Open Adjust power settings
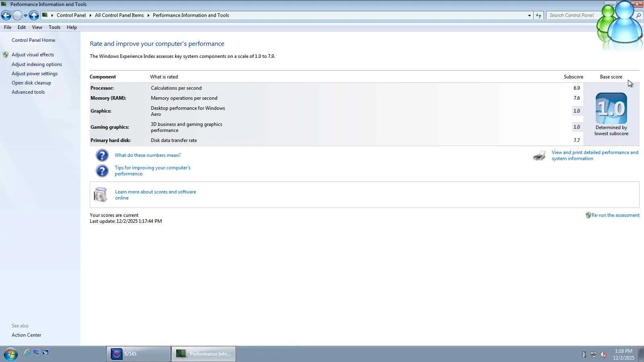The width and height of the screenshot is (644, 362). (x=35, y=74)
